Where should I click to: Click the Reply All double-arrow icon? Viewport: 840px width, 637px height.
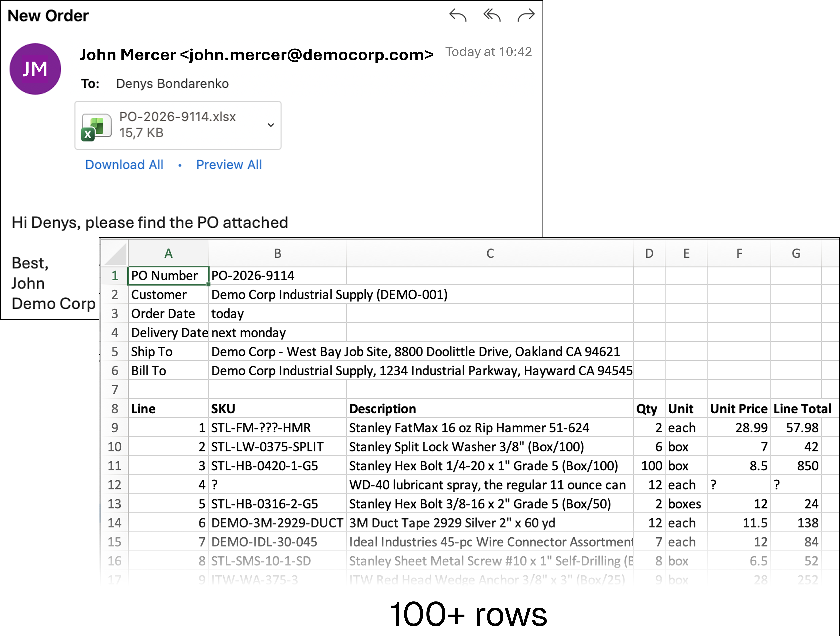(x=492, y=16)
